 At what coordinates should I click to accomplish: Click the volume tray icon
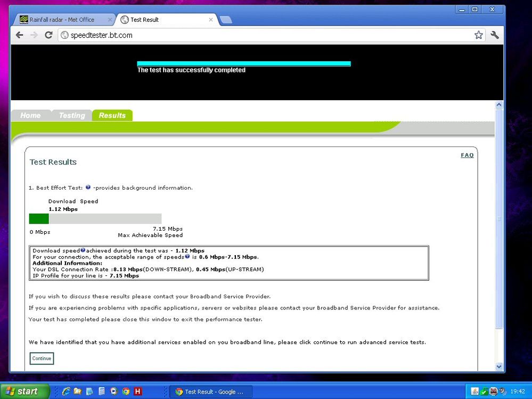503,392
